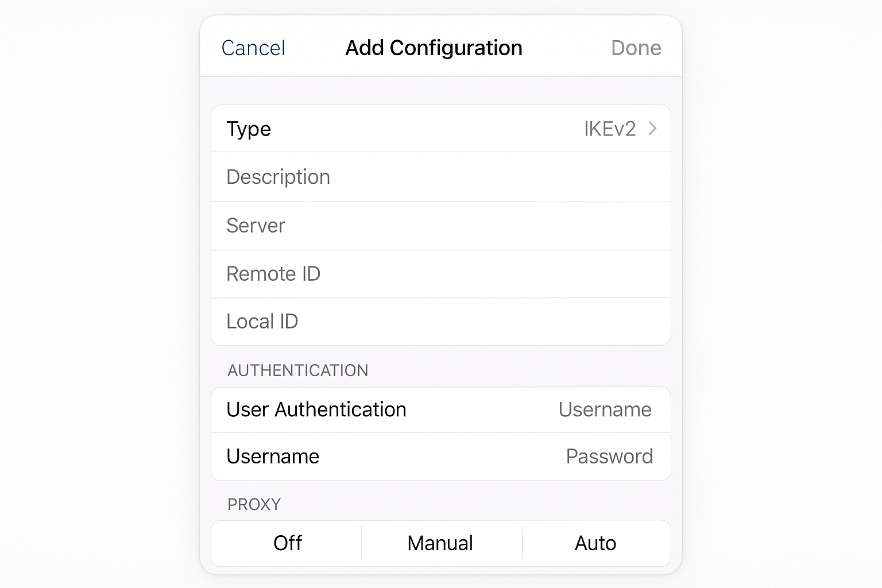The height and width of the screenshot is (588, 882).
Task: Tap the AUTHENTICATION section header
Action: [x=297, y=370]
